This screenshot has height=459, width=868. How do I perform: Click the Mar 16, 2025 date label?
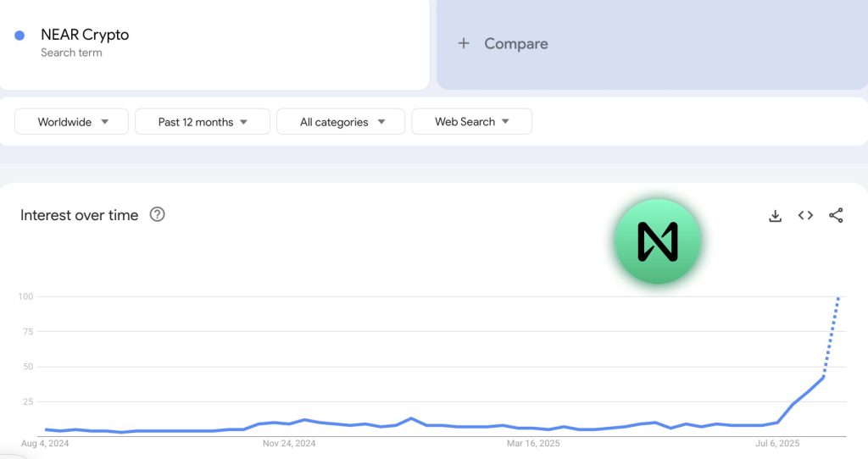pyautogui.click(x=533, y=444)
